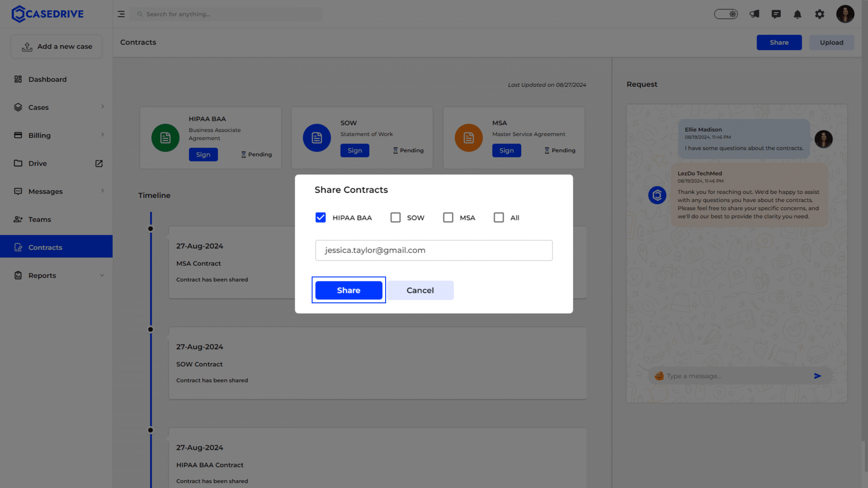Check the All checkbox
The image size is (868, 488).
point(499,217)
